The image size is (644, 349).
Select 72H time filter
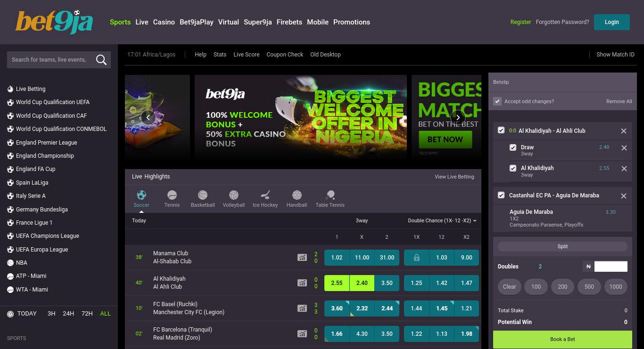click(x=87, y=314)
